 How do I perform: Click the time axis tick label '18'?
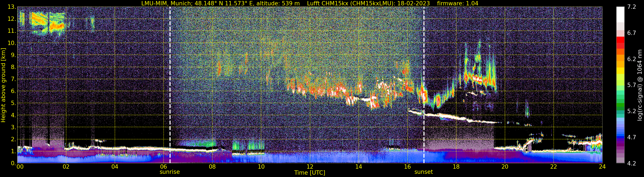[x=456, y=166]
